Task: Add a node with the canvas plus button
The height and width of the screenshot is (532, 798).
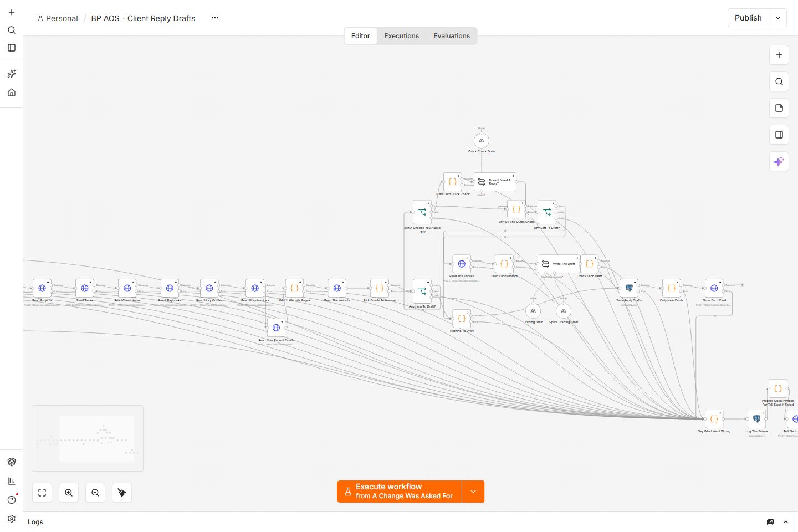Action: 779,55
